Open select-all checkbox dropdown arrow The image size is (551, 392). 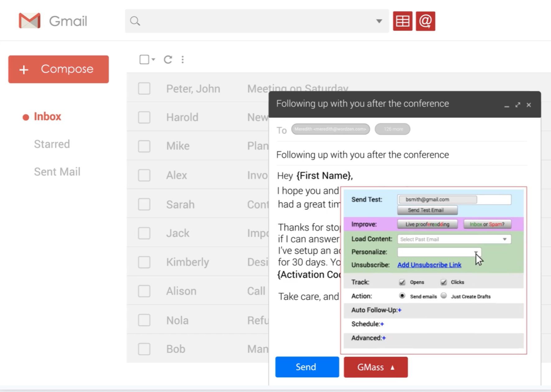tap(153, 59)
